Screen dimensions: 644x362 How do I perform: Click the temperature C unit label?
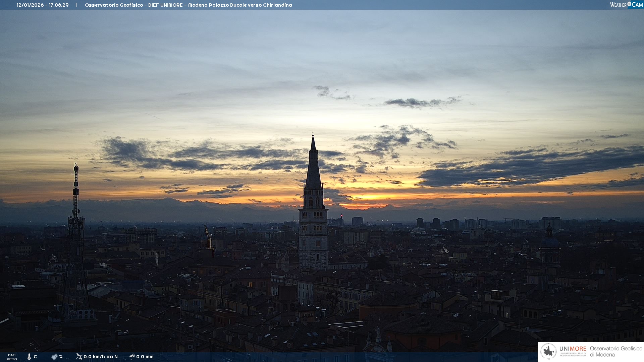coord(35,357)
